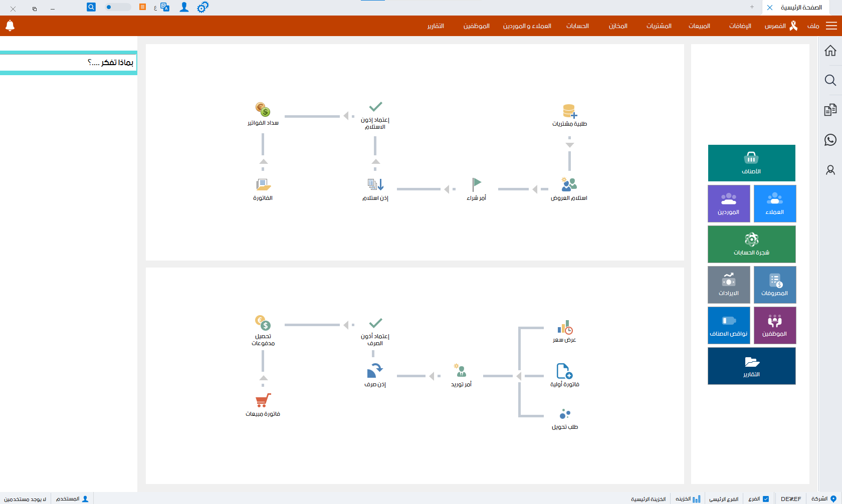Open the العملاء tile button

point(775,203)
